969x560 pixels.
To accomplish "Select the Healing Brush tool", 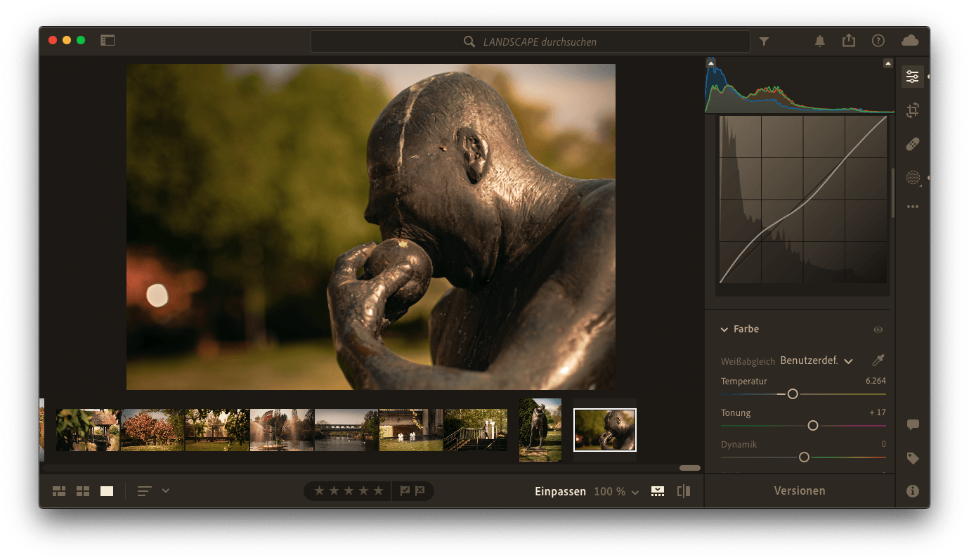I will tap(912, 144).
